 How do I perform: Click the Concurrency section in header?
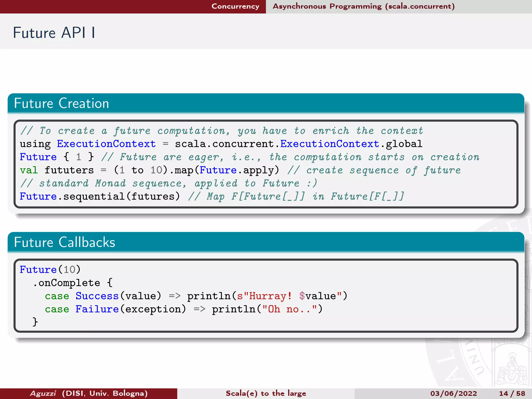click(235, 6)
